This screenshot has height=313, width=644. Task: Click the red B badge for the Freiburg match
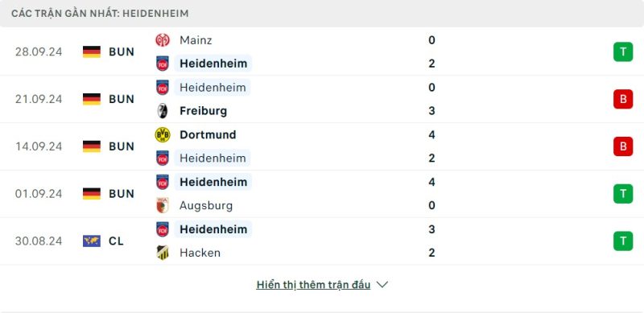pyautogui.click(x=623, y=99)
